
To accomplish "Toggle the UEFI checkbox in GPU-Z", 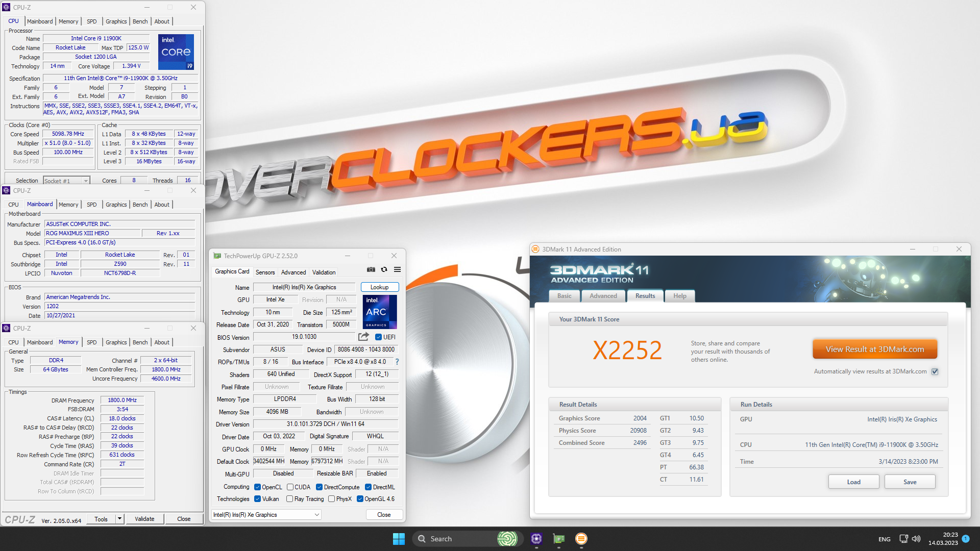I will [378, 337].
